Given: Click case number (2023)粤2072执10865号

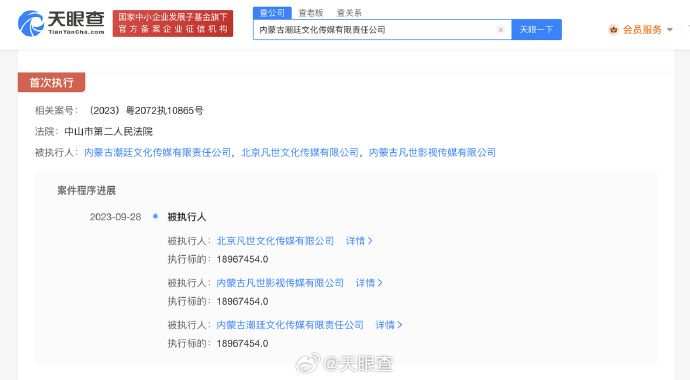Looking at the screenshot, I should [x=146, y=110].
